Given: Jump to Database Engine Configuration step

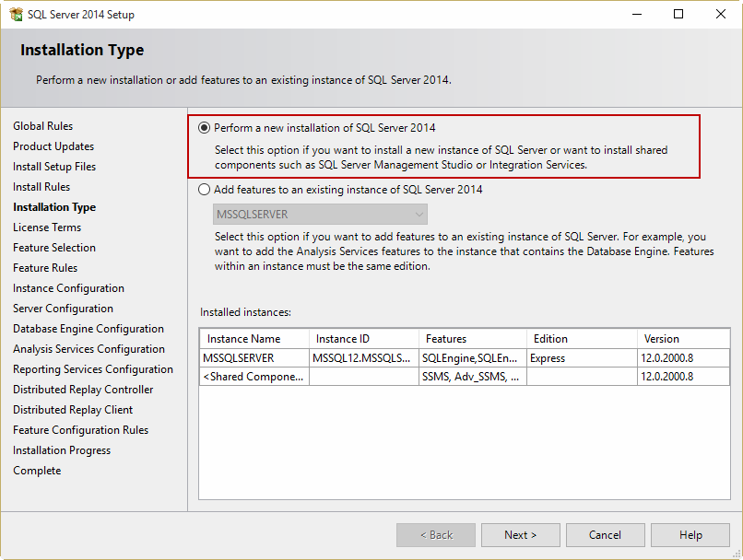Looking at the screenshot, I should click(88, 329).
